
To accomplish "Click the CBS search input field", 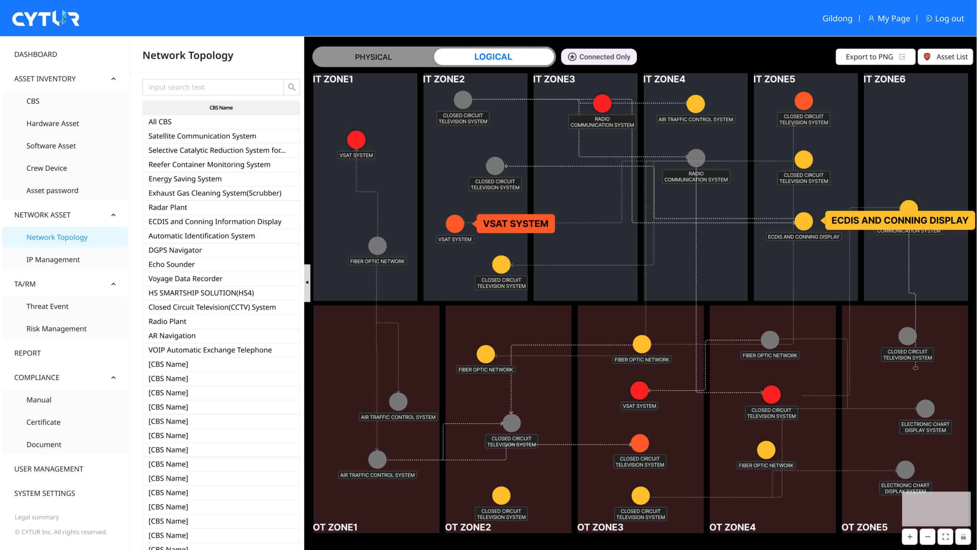I will point(213,87).
